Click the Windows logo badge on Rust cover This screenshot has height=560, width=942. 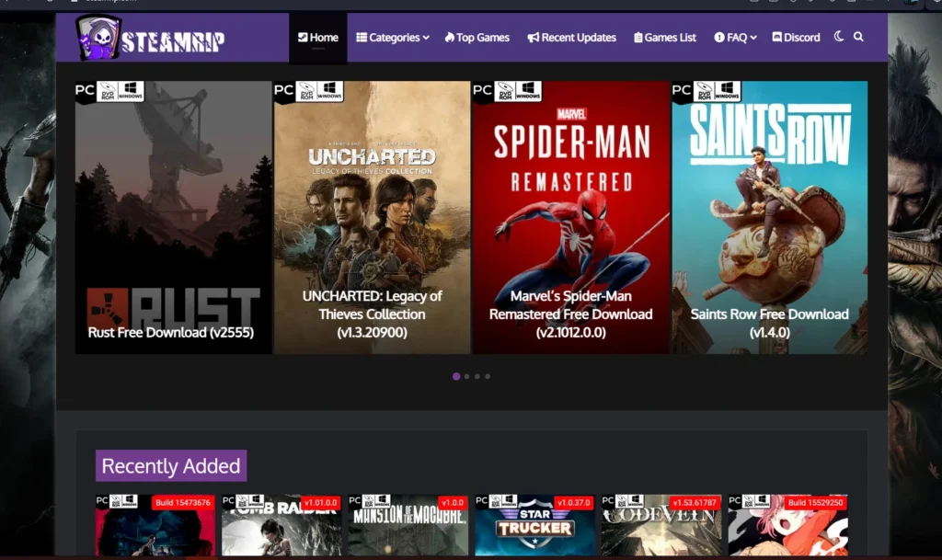pyautogui.click(x=129, y=90)
